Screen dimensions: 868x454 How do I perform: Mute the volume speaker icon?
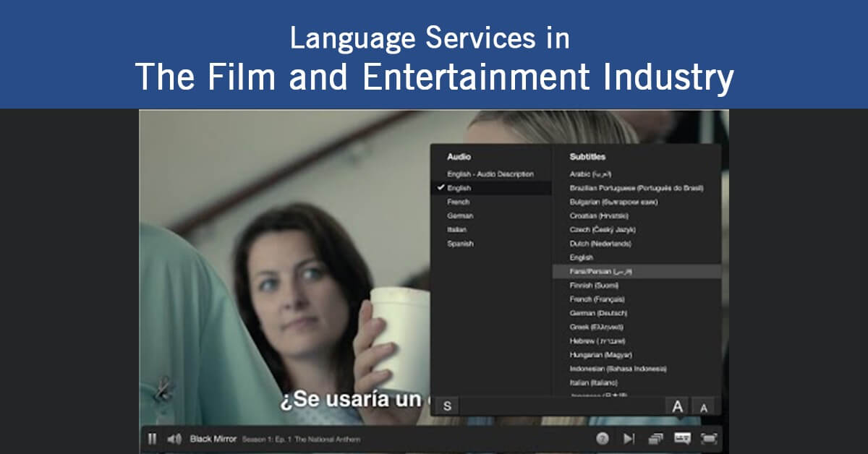coord(174,438)
